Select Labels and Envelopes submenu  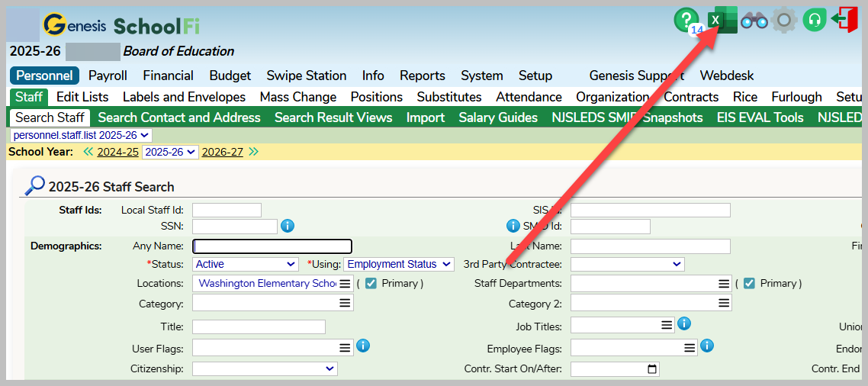185,98
